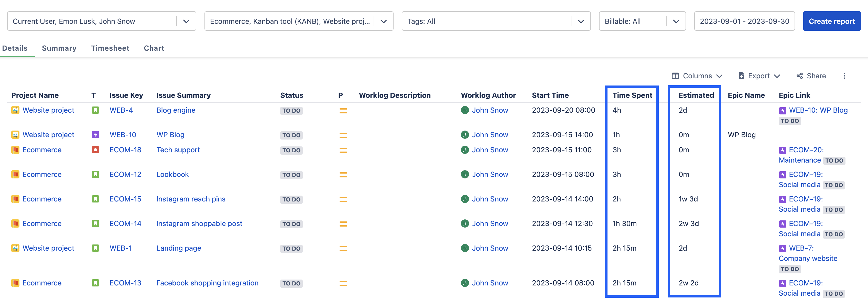This screenshot has height=299, width=868.
Task: Click the 2023-09-14 12:30 start time cell
Action: pyautogui.click(x=562, y=224)
